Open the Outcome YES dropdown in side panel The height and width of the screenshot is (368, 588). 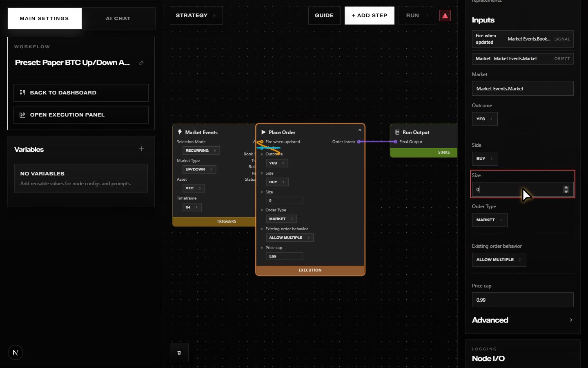click(485, 119)
